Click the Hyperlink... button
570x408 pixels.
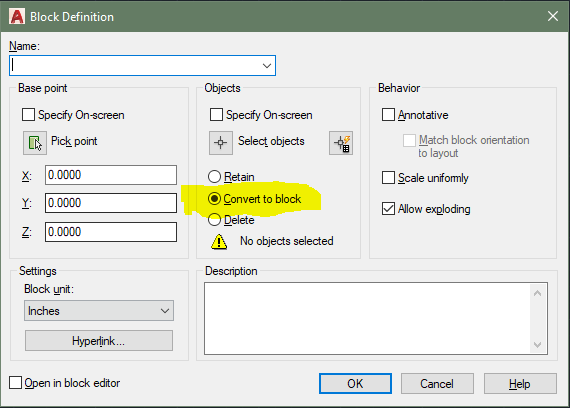coord(99,341)
